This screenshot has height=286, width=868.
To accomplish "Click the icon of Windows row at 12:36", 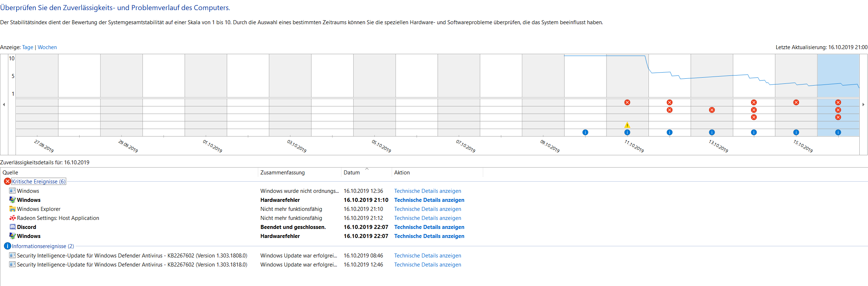I will pos(12,191).
